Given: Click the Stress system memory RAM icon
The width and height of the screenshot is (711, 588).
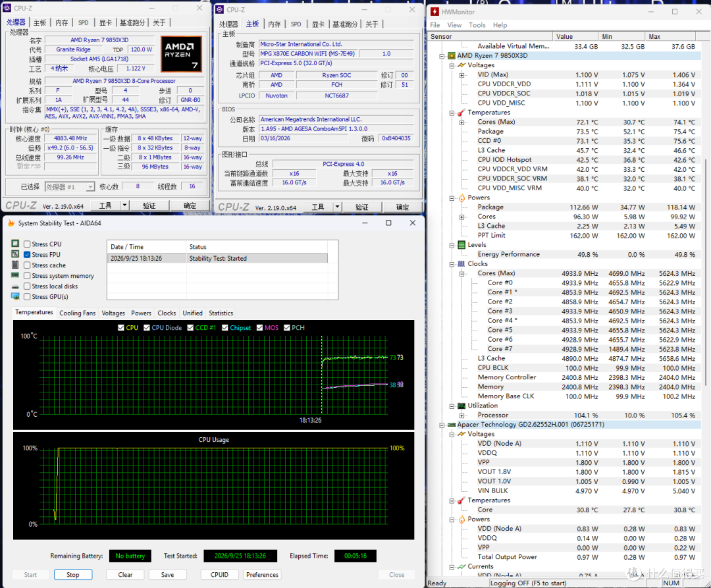Looking at the screenshot, I should pos(15,275).
